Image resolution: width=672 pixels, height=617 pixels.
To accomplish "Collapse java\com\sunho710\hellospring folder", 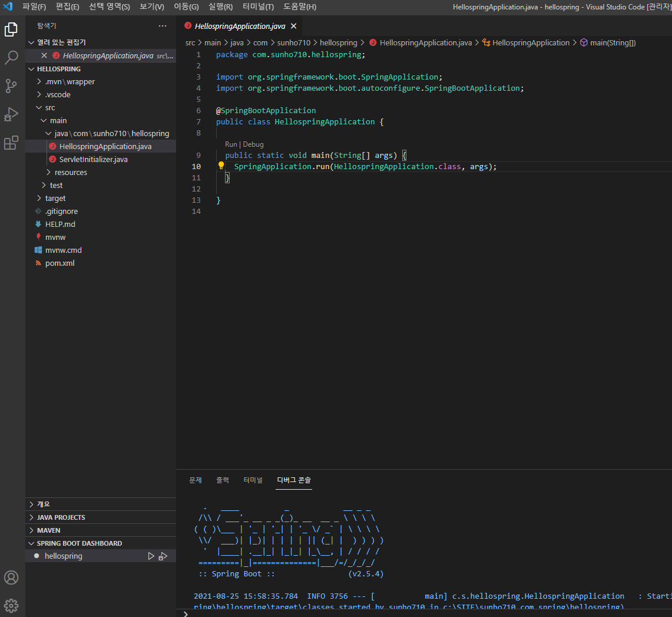I will 112,133.
